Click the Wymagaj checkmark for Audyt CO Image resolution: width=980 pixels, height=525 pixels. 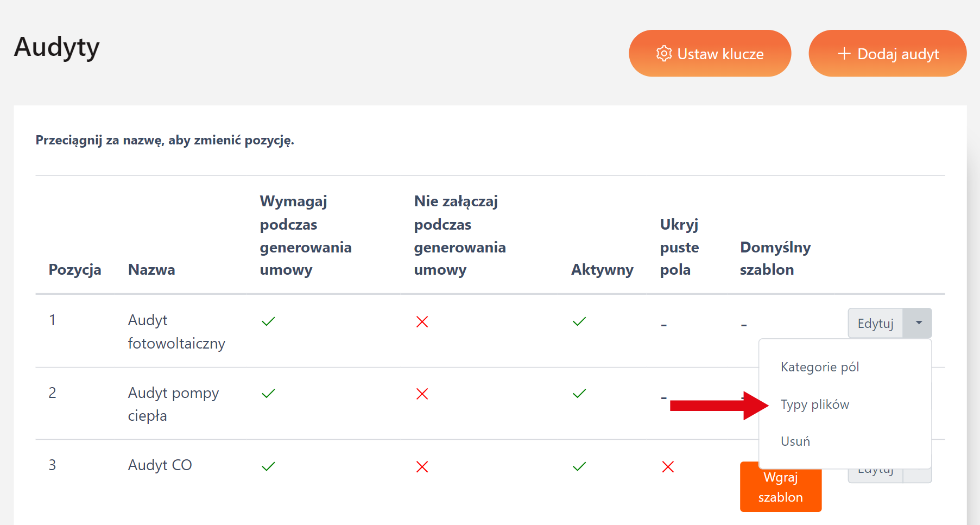[268, 466]
